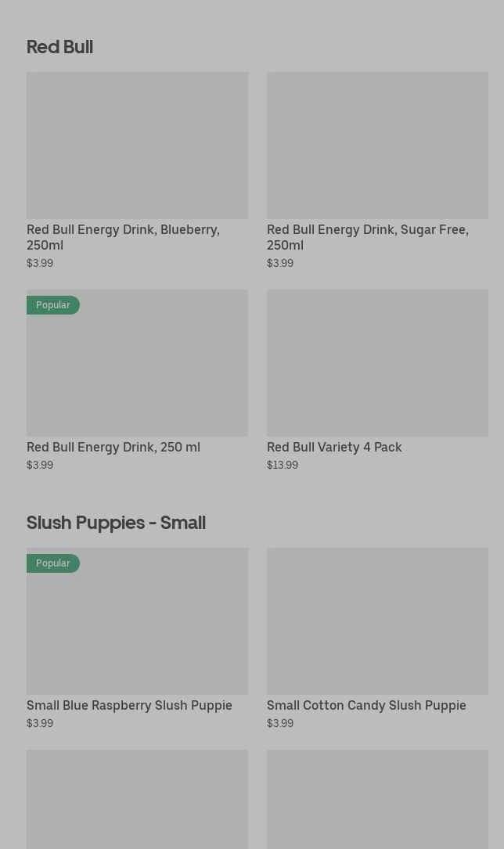Open the Red Bull Blueberry product image
The height and width of the screenshot is (849, 504).
tap(137, 146)
